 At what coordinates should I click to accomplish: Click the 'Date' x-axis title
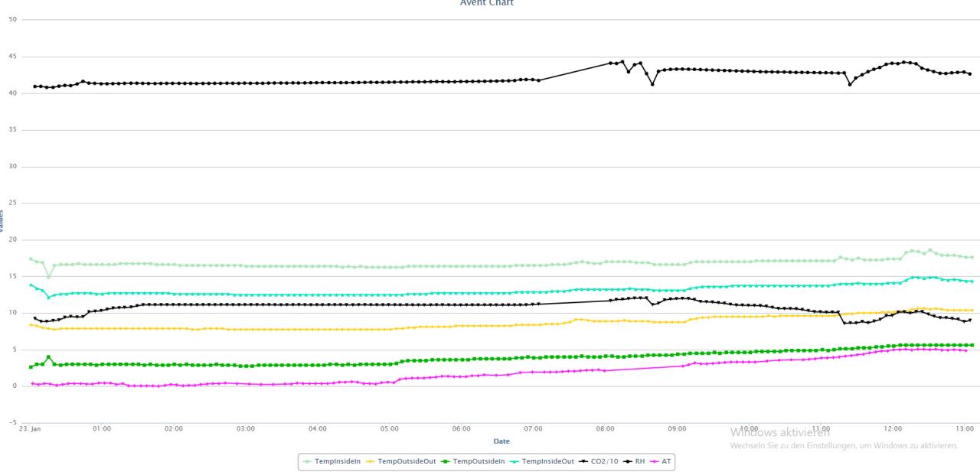click(501, 441)
